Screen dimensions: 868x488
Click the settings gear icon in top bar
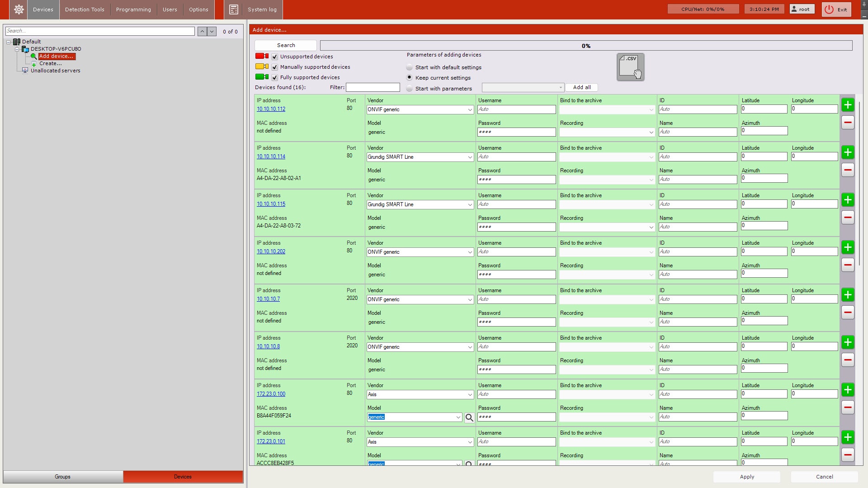point(19,9)
